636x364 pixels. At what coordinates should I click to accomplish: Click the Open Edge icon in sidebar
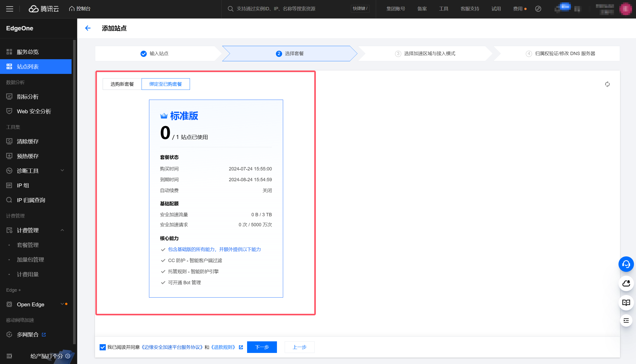[10, 304]
